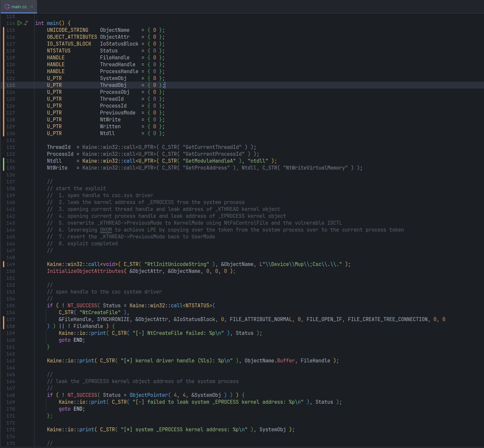
Task: Click the long orange change marker beside lines 115-130
Action: (3, 82)
